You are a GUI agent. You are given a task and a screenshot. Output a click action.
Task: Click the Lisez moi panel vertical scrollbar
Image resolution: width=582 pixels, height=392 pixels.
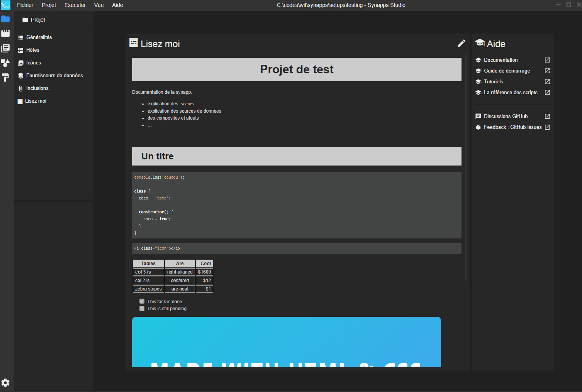pos(465,166)
